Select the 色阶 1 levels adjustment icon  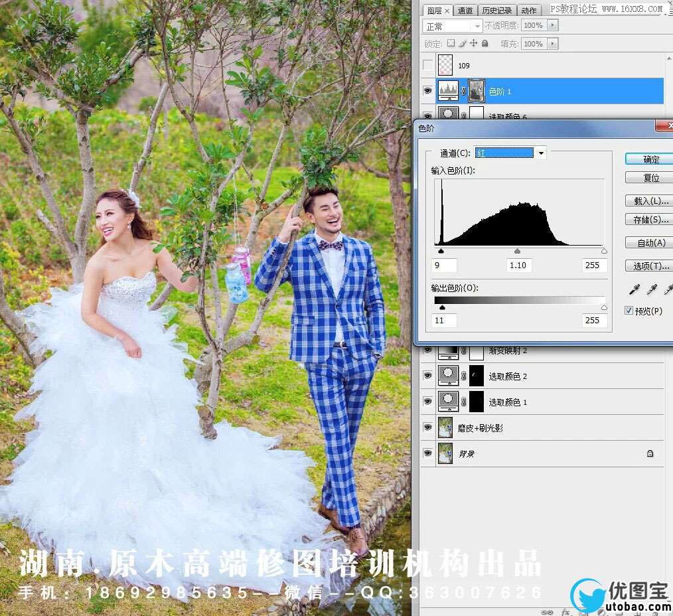coord(448,91)
